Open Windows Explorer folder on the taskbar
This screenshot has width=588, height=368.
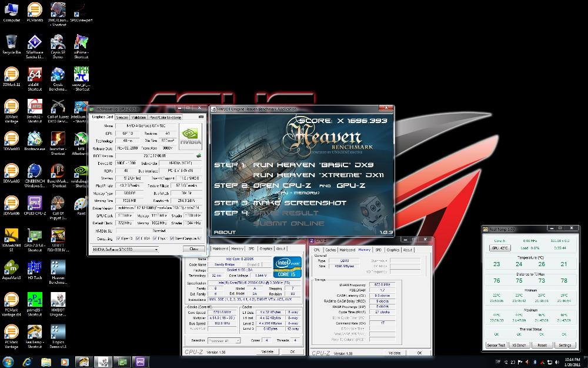click(46, 362)
